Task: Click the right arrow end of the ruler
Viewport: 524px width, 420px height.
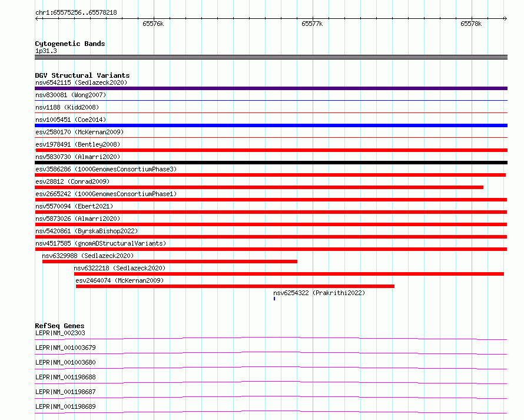Action: pos(505,18)
